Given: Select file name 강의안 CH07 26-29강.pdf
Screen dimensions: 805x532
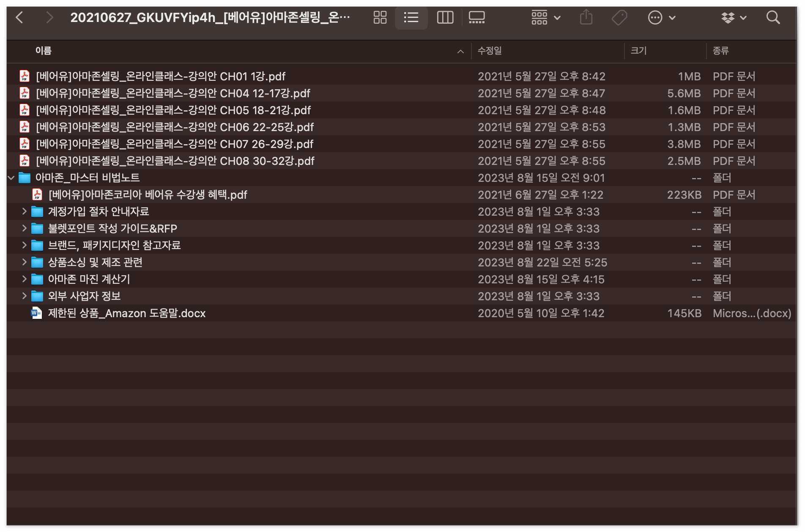Looking at the screenshot, I should point(175,144).
